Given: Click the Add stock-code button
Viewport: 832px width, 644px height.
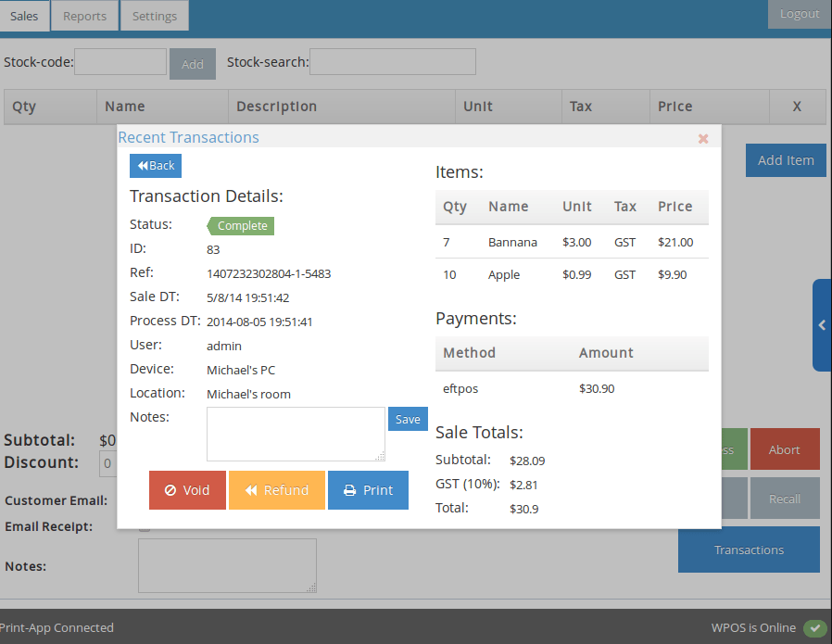Looking at the screenshot, I should 193,64.
